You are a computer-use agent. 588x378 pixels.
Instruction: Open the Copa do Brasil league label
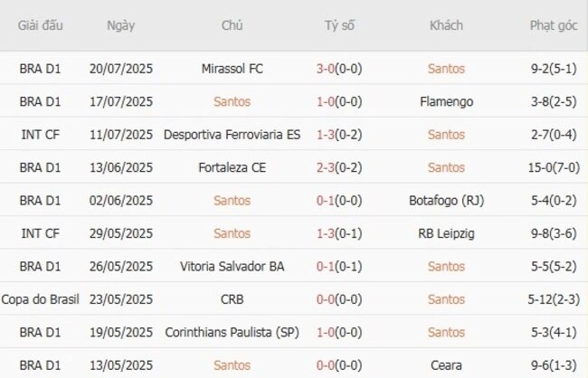click(x=40, y=299)
